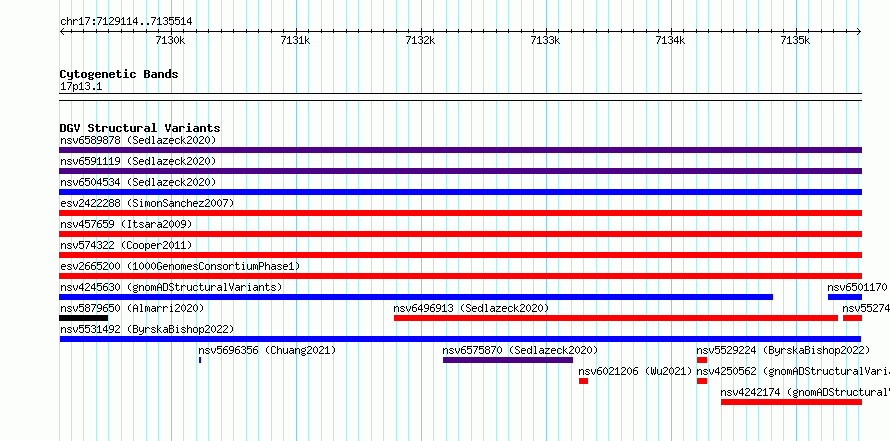Click the DGV Structural Variants track title
Screen dimensions: 890x441
(x=140, y=128)
